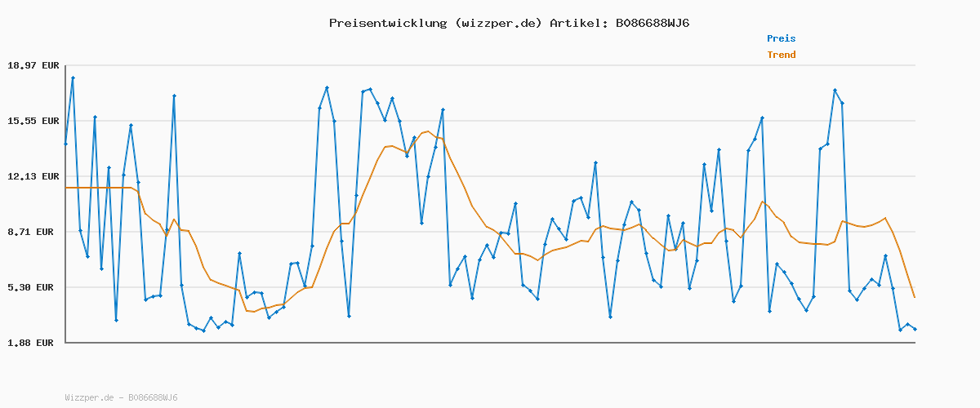
Task: Select the blue 'Preis' legend label
Action: [x=781, y=38]
